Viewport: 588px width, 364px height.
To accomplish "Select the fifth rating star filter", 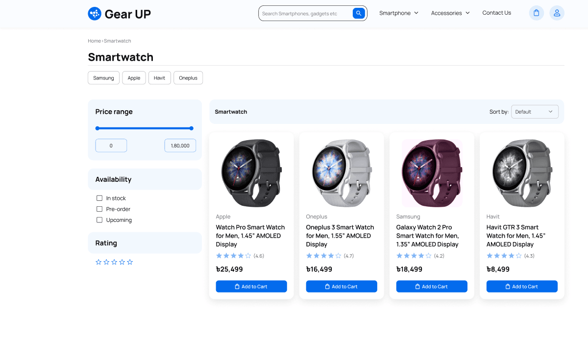I will click(x=130, y=262).
